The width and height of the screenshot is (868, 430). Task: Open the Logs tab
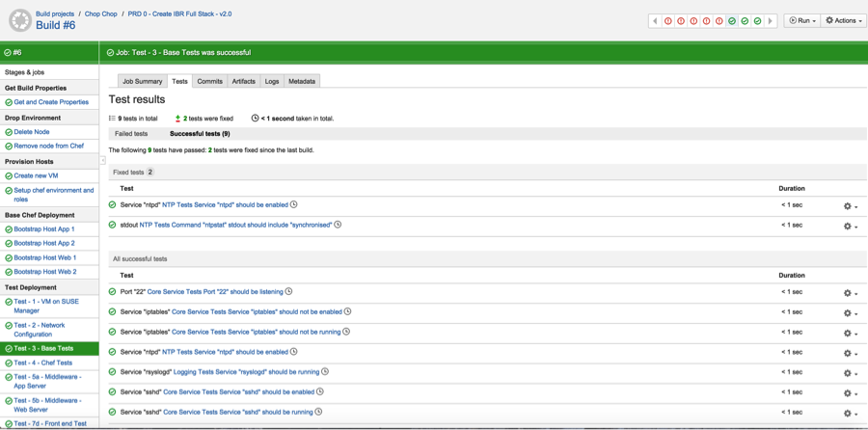tap(272, 81)
